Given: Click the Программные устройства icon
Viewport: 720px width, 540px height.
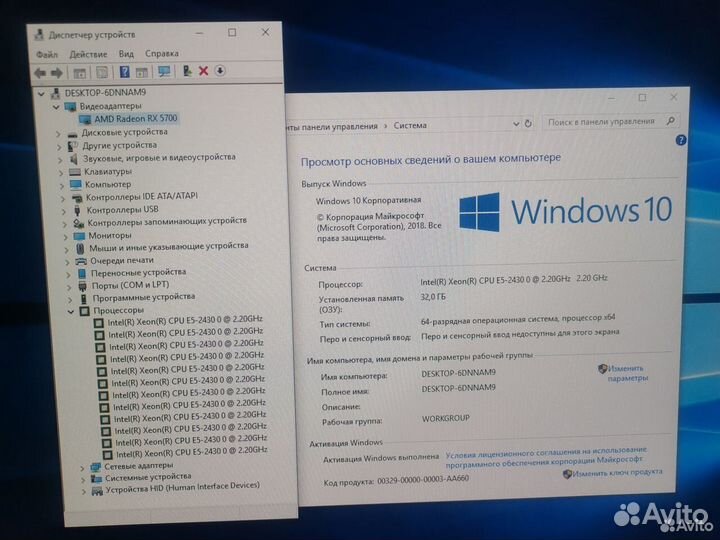Looking at the screenshot, I should pos(84,298).
